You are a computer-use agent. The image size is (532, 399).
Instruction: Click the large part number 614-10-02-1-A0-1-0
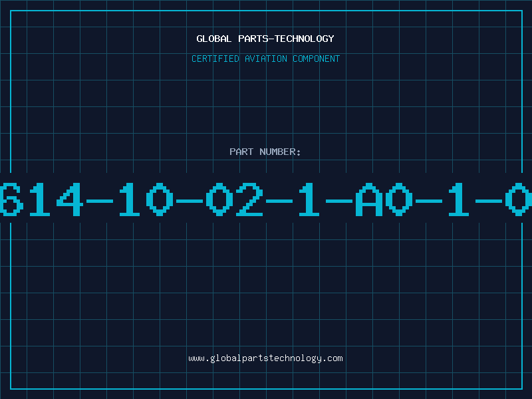pyautogui.click(x=266, y=199)
